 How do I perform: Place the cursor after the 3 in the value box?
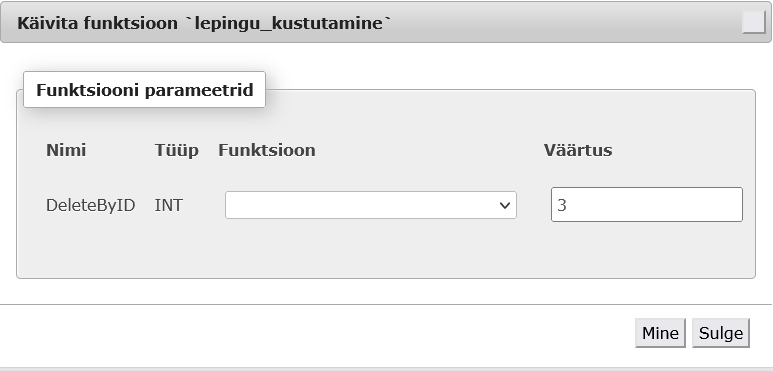coord(568,205)
